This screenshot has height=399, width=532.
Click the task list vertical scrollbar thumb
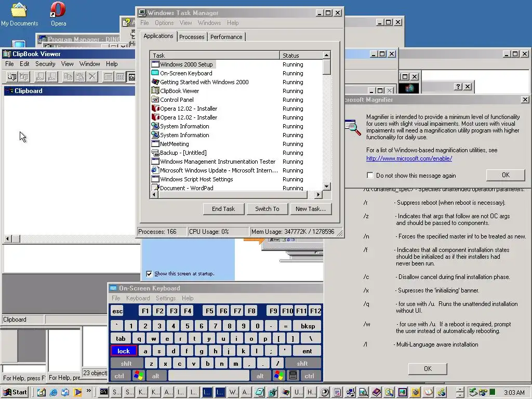click(x=326, y=67)
